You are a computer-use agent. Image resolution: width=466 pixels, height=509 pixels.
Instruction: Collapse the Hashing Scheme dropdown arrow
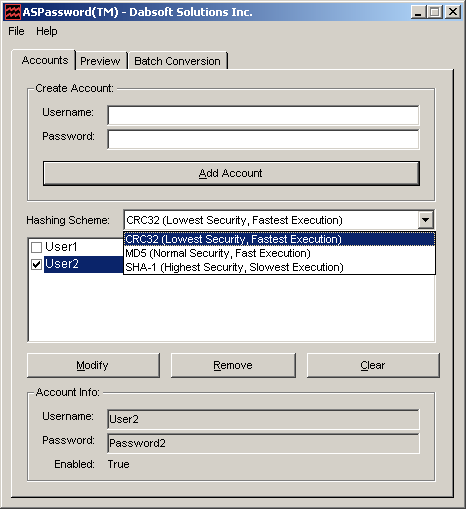click(425, 220)
